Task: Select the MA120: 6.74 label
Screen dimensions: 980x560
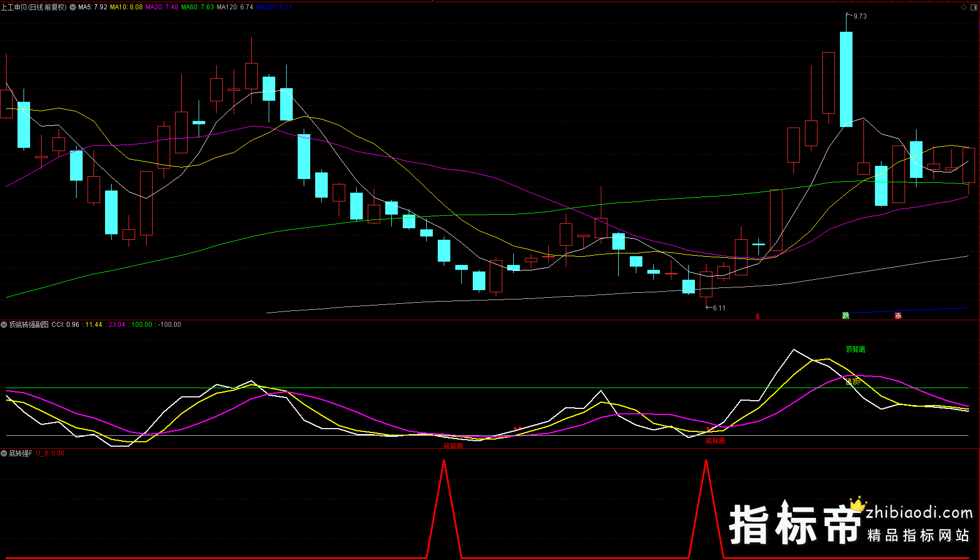Action: (235, 7)
